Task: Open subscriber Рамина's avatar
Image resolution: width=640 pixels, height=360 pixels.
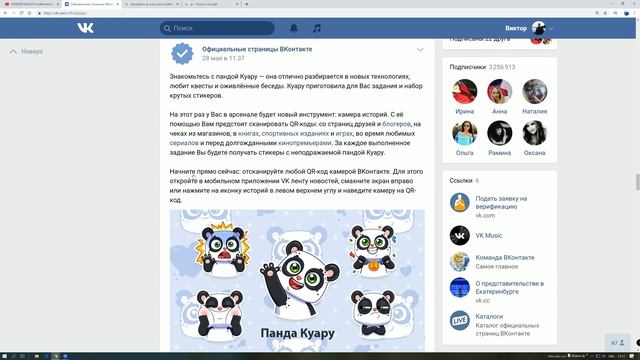Action: [500, 133]
